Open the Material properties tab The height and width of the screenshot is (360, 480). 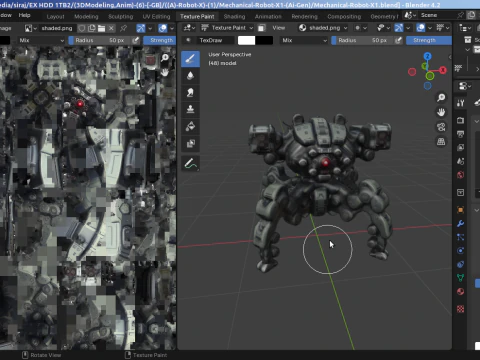[x=461, y=292]
